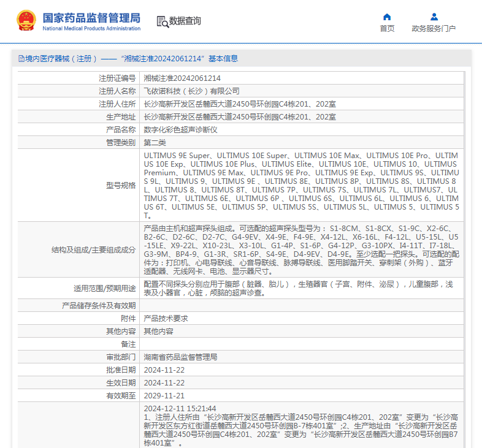Click the national emblem logo
Viewport: 482px width, 448px height.
pos(26,20)
